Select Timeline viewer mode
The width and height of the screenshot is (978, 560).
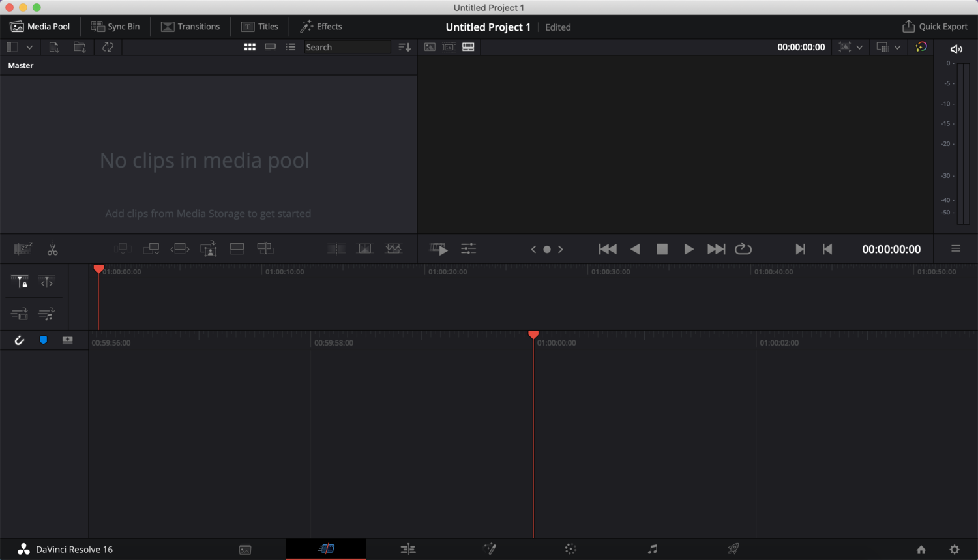pos(468,47)
